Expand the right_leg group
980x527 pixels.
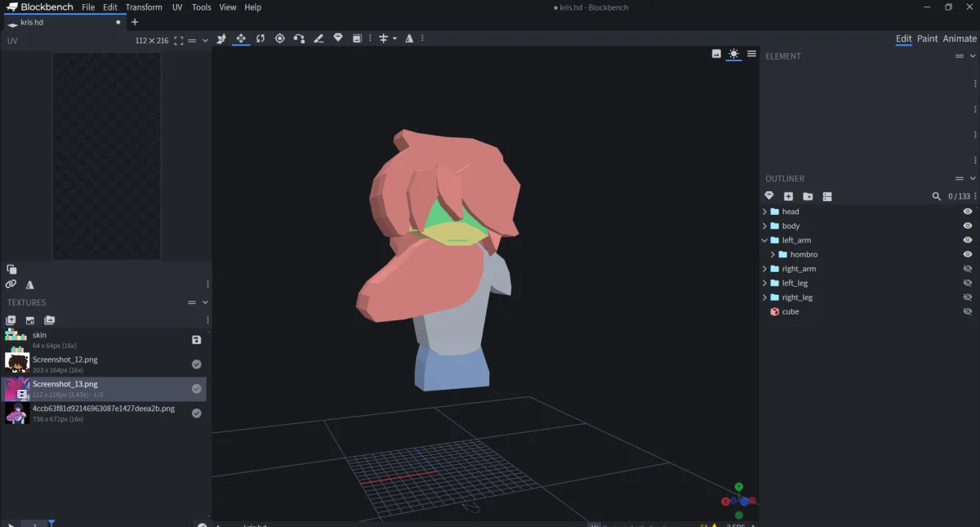[x=765, y=297]
